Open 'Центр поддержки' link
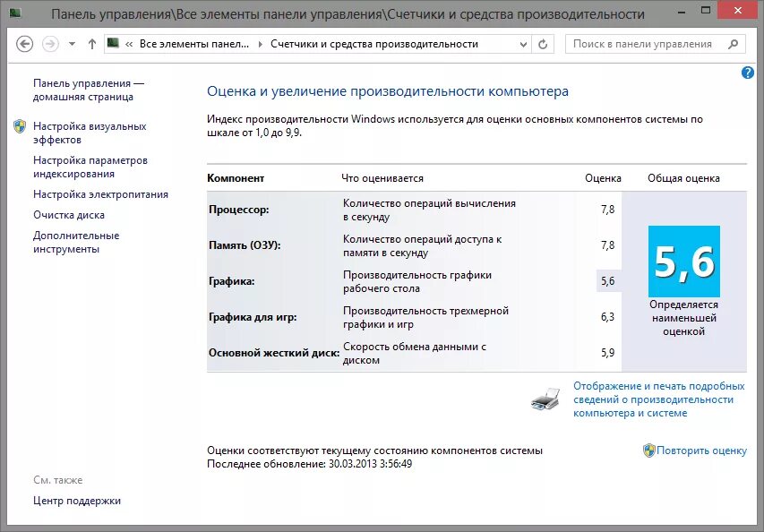 (77, 501)
